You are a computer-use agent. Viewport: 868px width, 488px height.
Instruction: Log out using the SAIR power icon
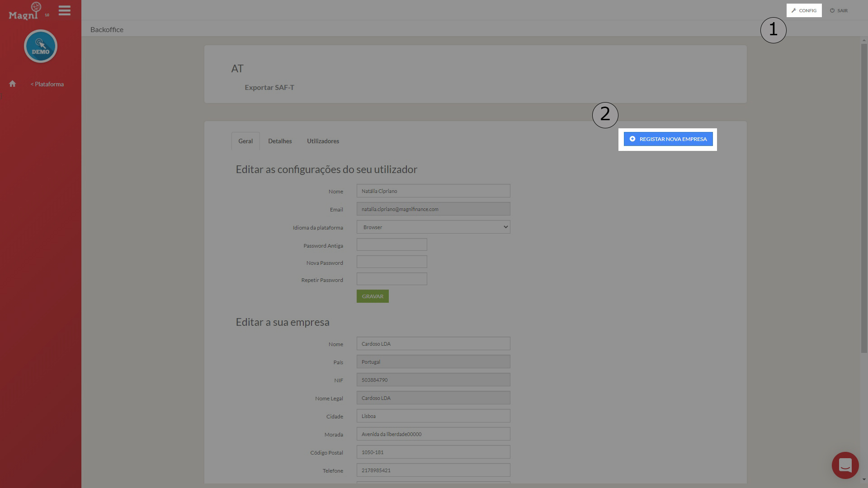point(839,10)
